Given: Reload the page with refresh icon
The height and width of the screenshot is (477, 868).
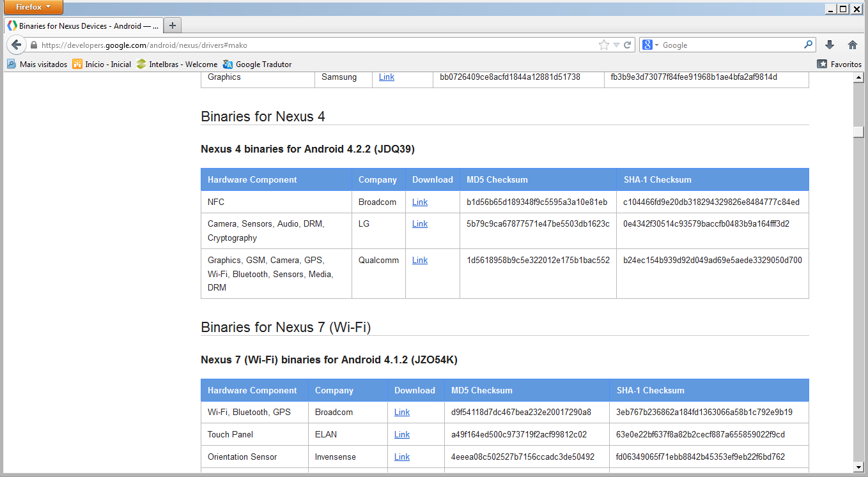Looking at the screenshot, I should (628, 45).
